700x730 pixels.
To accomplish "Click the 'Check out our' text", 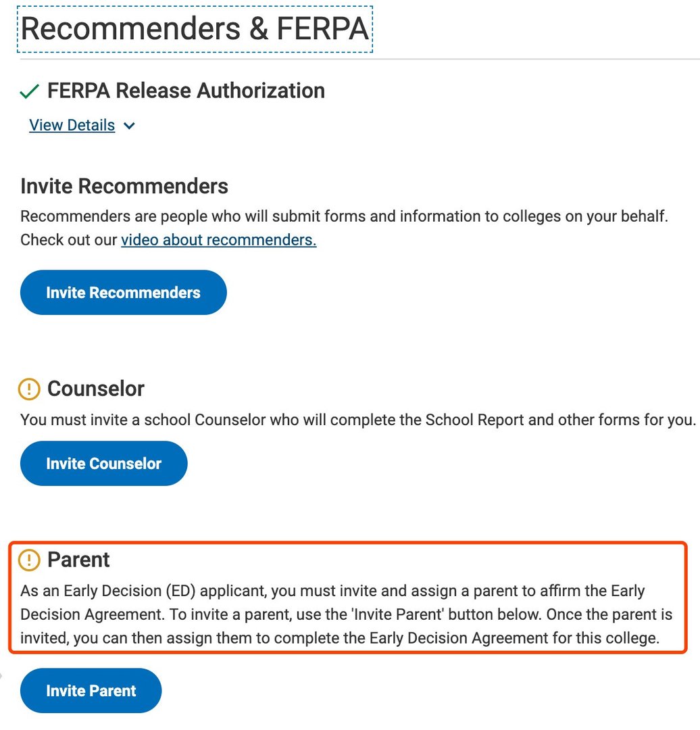I will click(70, 240).
